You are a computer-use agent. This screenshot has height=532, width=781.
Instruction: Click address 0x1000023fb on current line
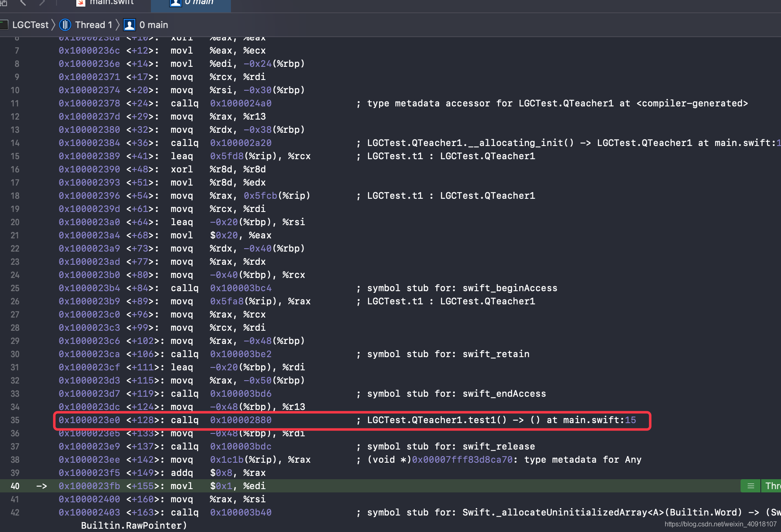pyautogui.click(x=89, y=486)
